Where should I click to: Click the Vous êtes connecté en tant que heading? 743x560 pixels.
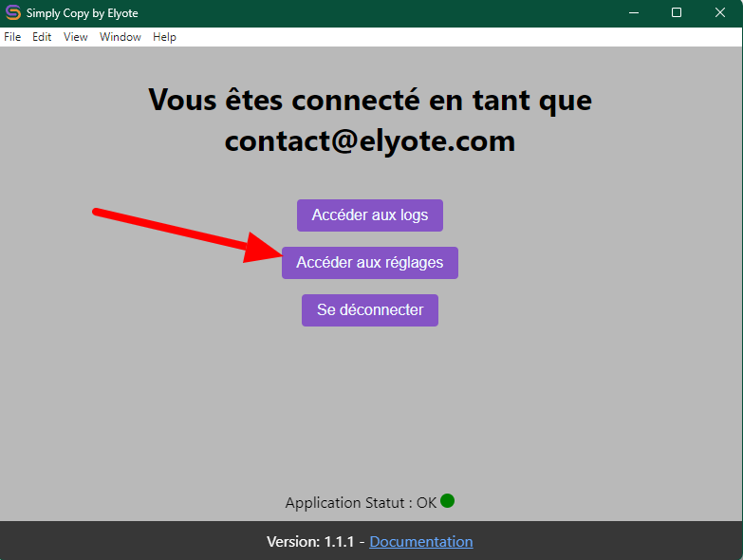point(370,101)
